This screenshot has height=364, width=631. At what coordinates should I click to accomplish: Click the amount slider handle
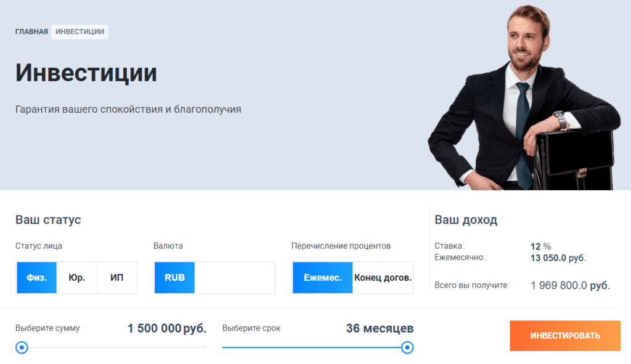pos(22,347)
